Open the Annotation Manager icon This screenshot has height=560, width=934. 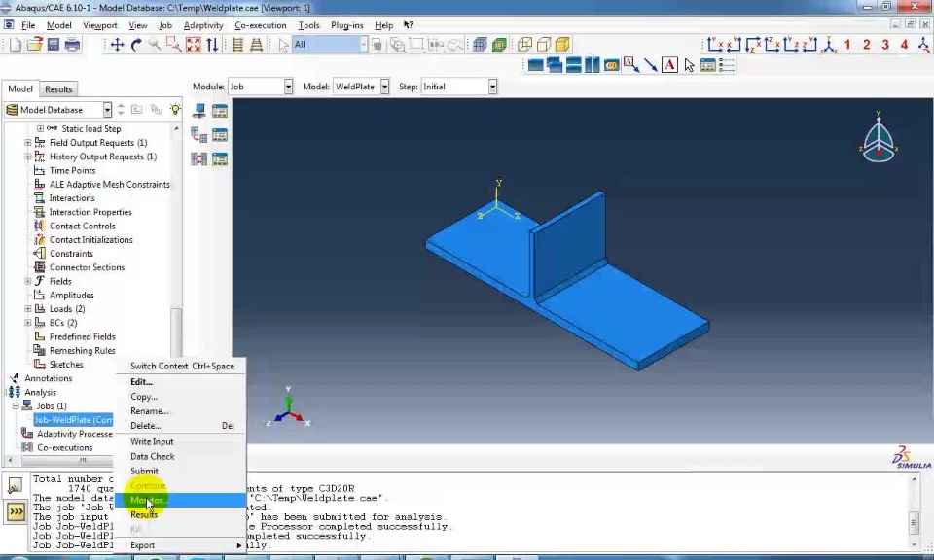[x=707, y=65]
